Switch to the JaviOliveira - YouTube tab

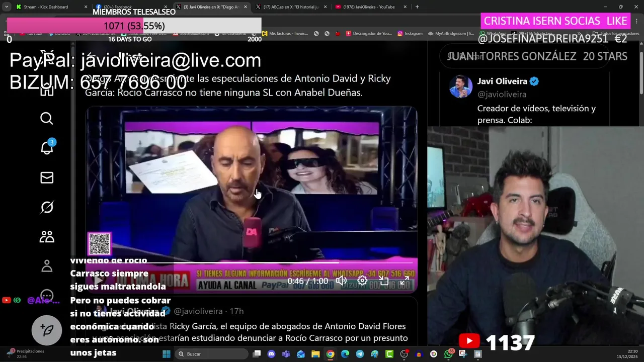click(371, 7)
